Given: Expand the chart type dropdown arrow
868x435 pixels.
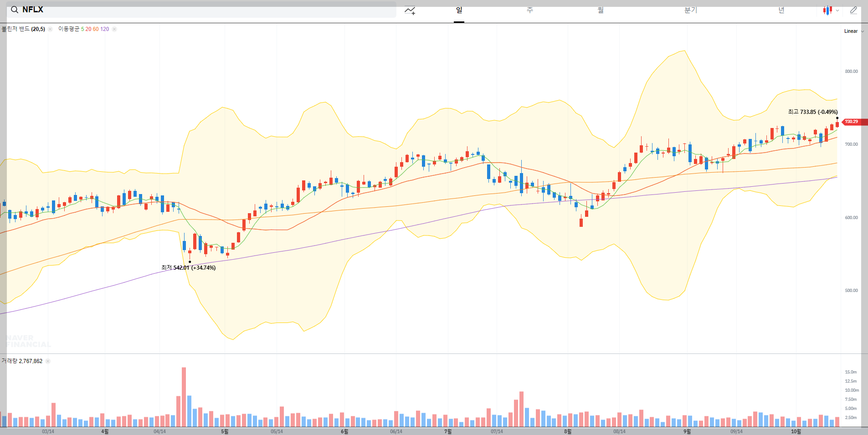Looking at the screenshot, I should pyautogui.click(x=837, y=10).
